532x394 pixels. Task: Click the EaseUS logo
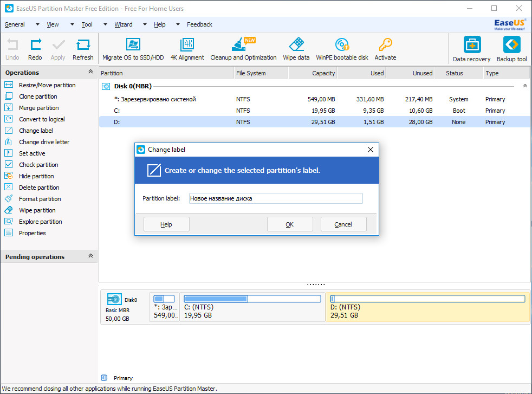(x=510, y=24)
